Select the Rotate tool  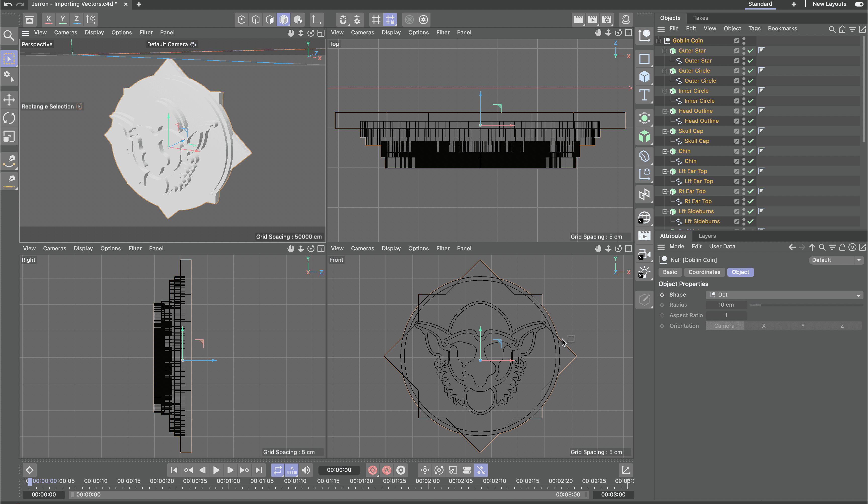[9, 118]
